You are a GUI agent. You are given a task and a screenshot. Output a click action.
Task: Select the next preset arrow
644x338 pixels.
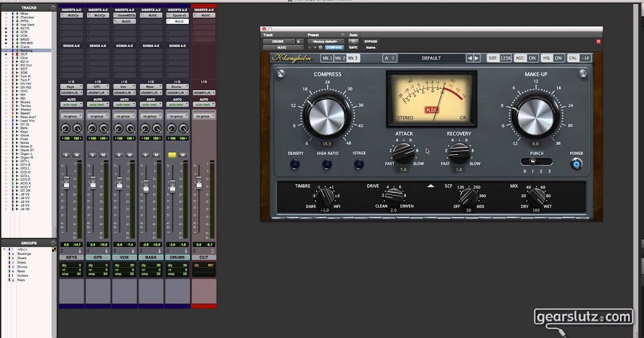(x=477, y=58)
